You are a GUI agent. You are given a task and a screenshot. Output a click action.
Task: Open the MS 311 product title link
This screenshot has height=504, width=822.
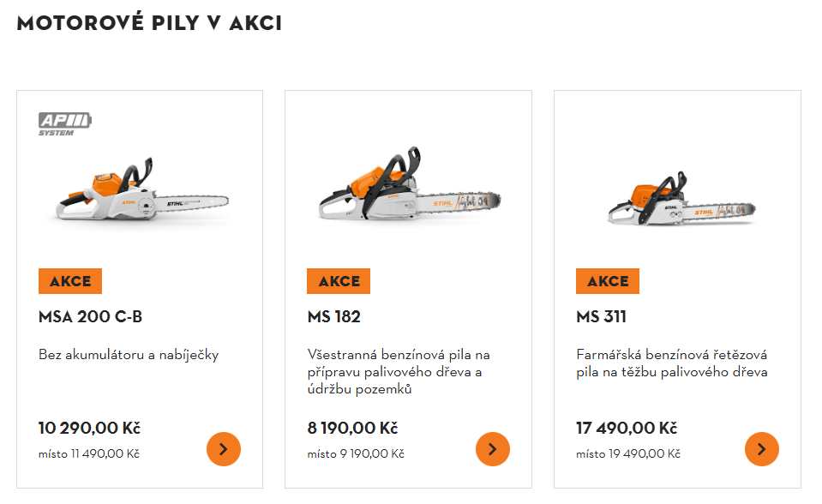pos(602,317)
